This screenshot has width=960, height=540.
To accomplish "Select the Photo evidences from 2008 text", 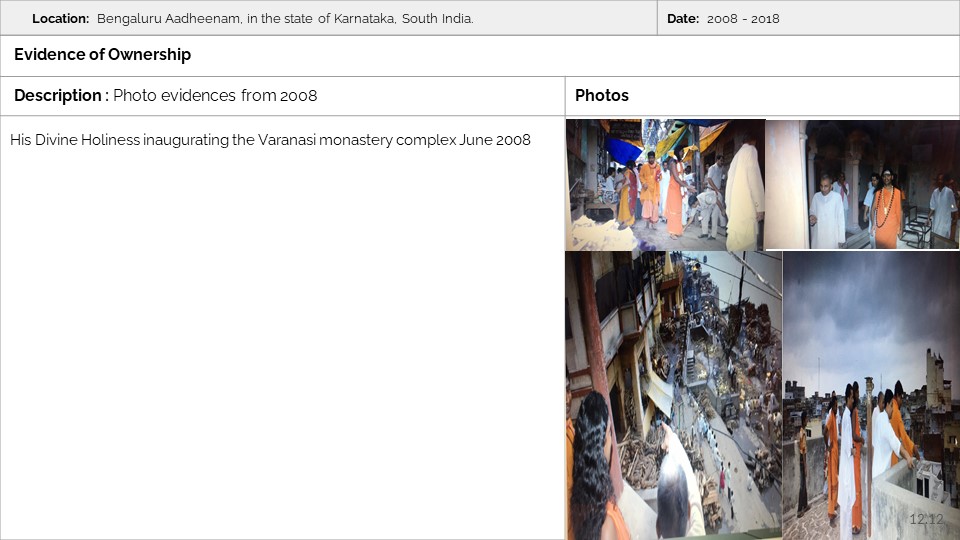I will click(x=215, y=96).
